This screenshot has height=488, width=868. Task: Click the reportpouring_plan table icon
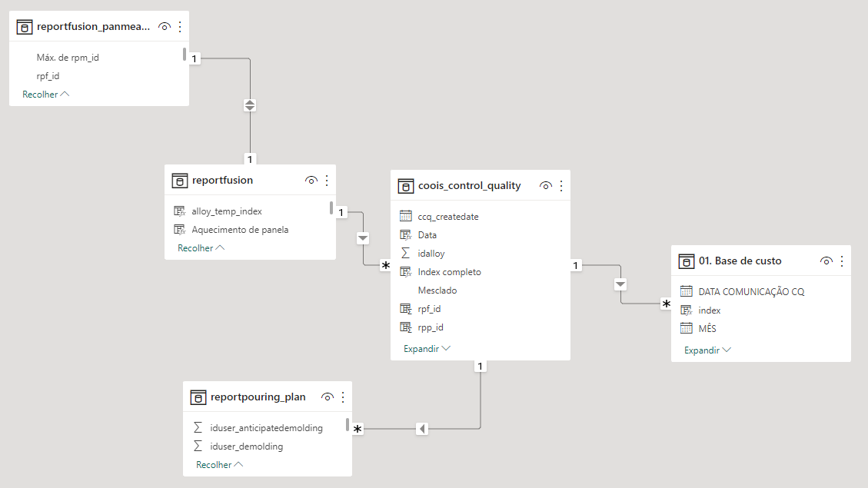point(198,397)
